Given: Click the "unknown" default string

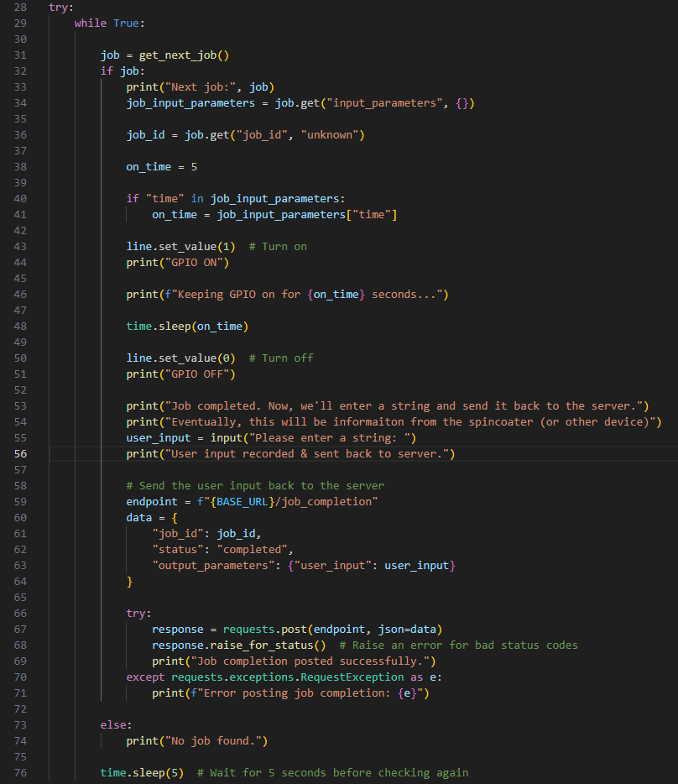Looking at the screenshot, I should 330,135.
